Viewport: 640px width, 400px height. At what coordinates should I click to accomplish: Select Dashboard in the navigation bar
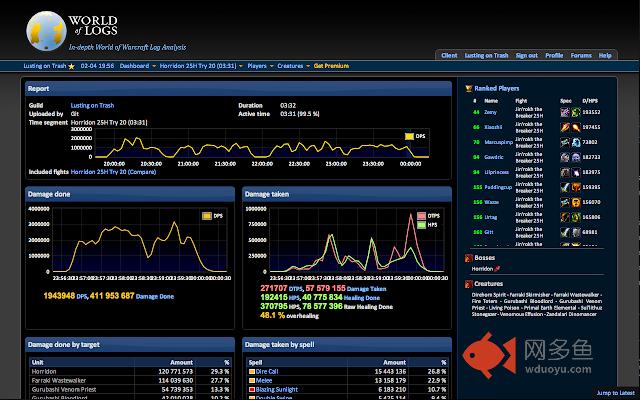coord(134,66)
